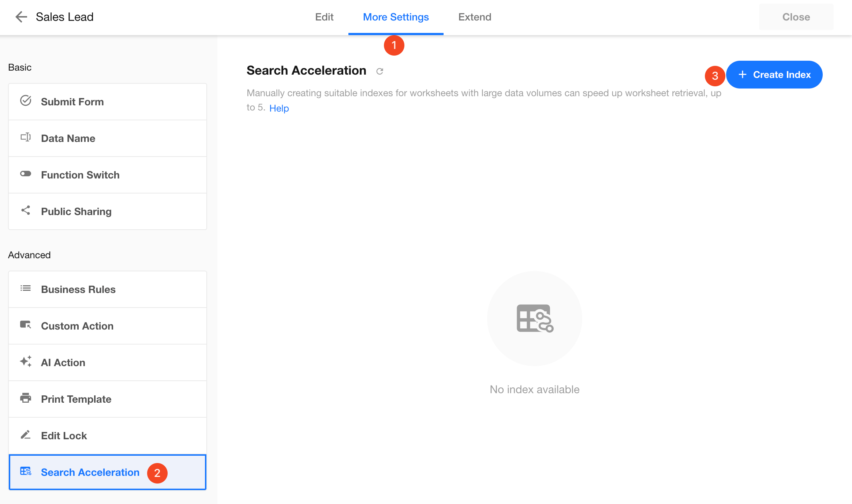Open Public Sharing settings
The height and width of the screenshot is (504, 852).
108,211
